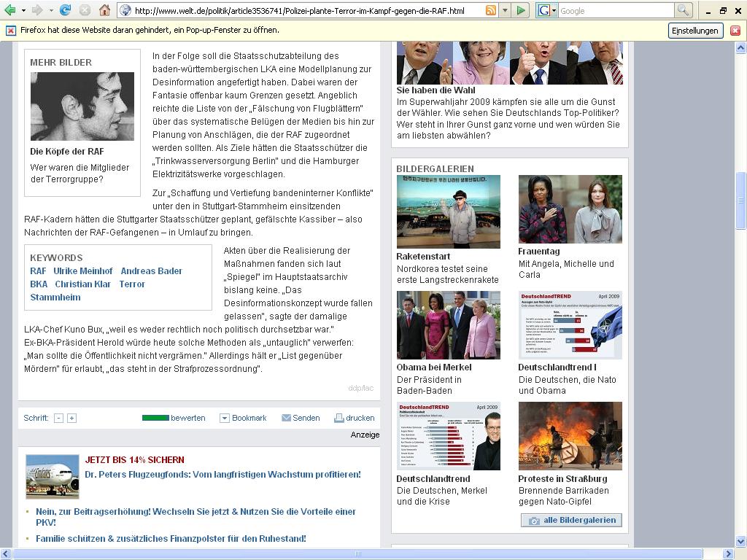The width and height of the screenshot is (747, 560).
Task: Click the drucken link
Action: click(360, 418)
